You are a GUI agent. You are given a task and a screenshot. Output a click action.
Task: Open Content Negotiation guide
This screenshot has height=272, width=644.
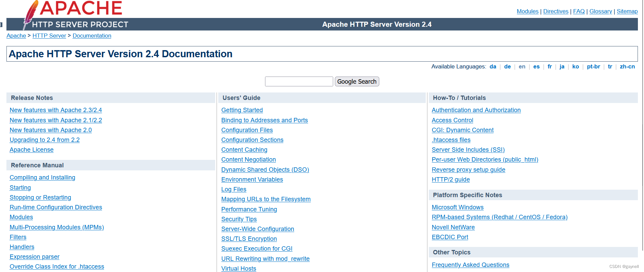coord(248,160)
